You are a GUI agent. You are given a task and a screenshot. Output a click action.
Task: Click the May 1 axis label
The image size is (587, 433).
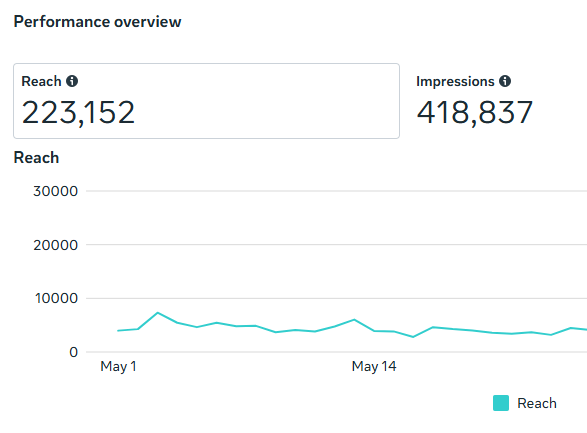pos(118,366)
